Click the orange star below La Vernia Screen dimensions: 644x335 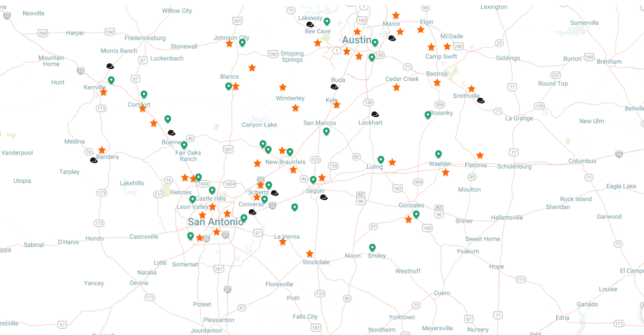point(283,241)
